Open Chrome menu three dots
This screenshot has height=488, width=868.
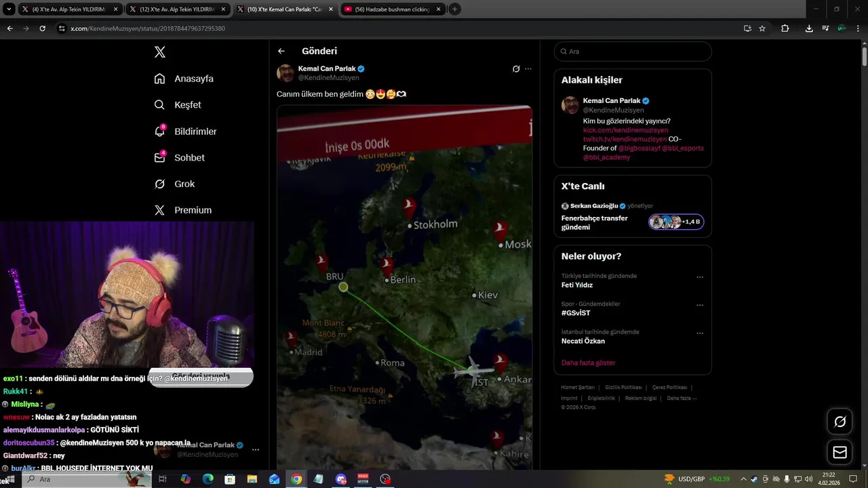pos(858,28)
